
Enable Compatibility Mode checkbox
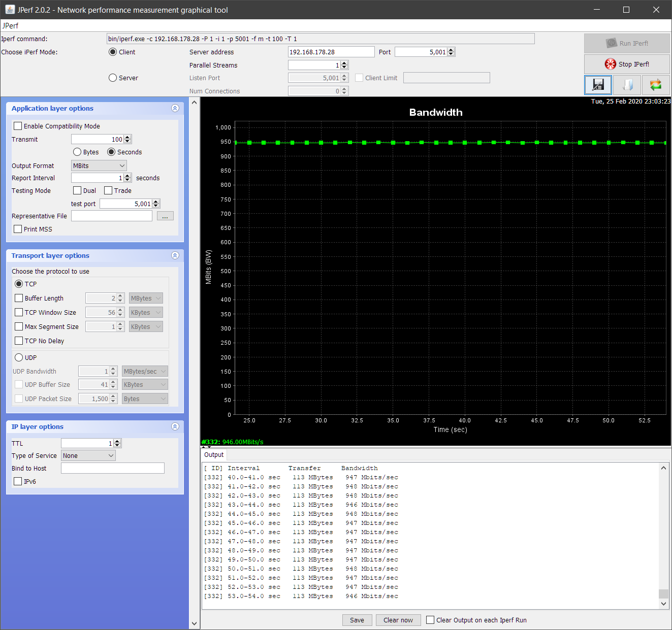coord(18,126)
